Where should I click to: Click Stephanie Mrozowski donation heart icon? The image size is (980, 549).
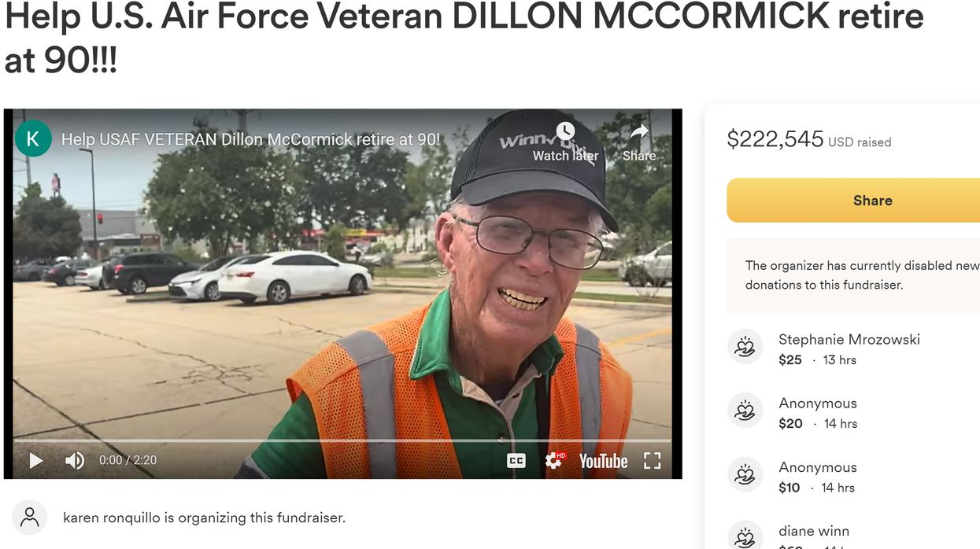(x=745, y=347)
